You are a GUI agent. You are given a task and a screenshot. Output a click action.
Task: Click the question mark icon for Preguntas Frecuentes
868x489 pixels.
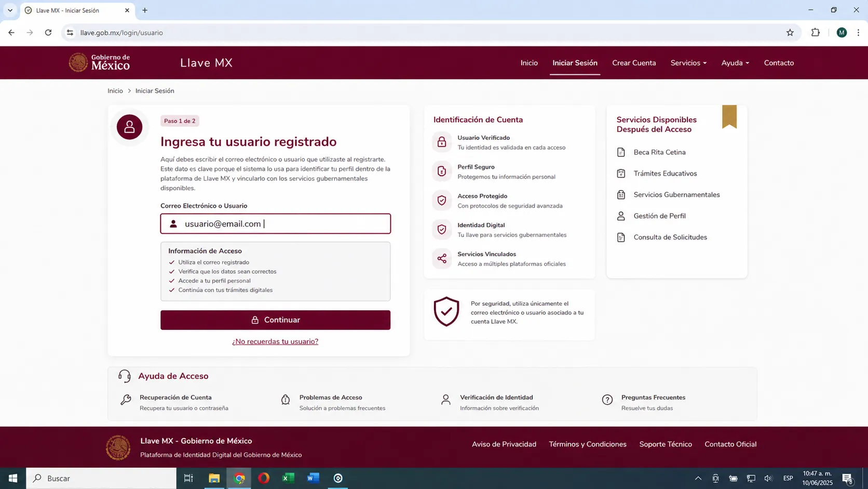pyautogui.click(x=607, y=400)
